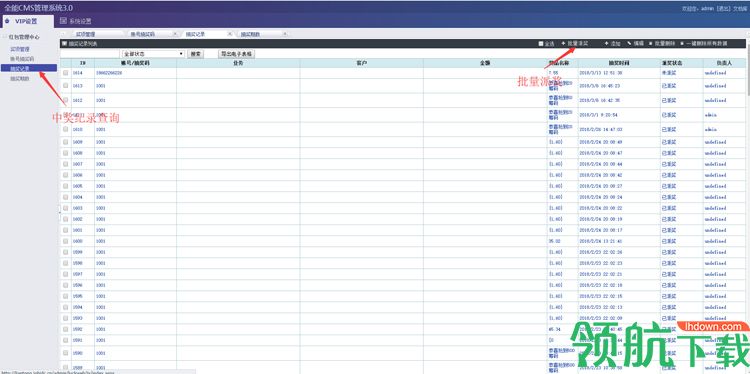Click the 批量删除 toolbar item

pyautogui.click(x=662, y=44)
